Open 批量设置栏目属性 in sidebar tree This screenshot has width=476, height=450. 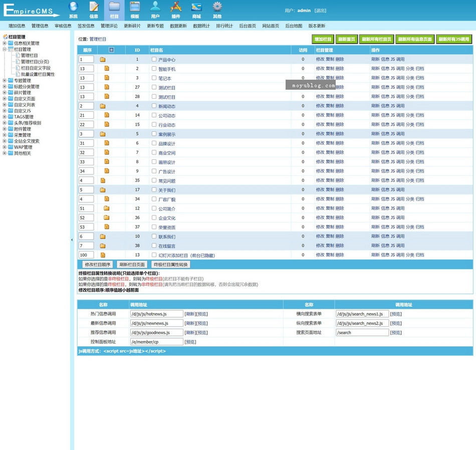[38, 74]
